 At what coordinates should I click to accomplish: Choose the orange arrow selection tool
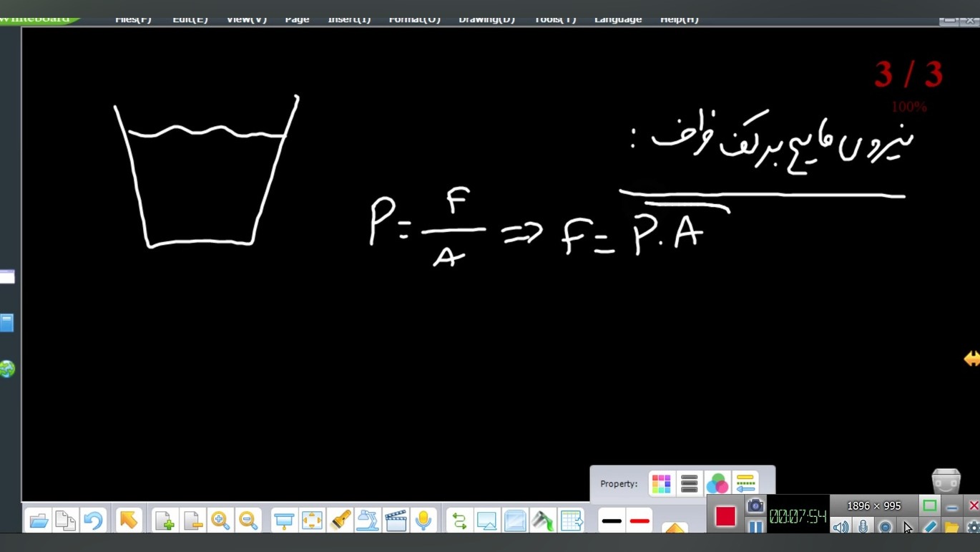pos(129,520)
